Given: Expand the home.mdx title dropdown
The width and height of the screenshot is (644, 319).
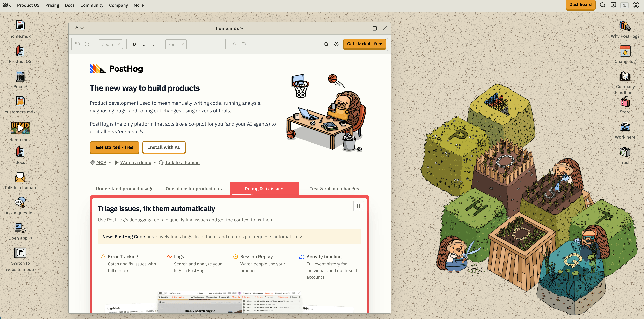Looking at the screenshot, I should tap(230, 29).
